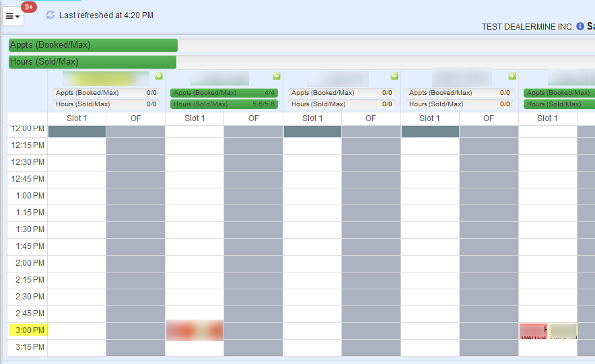Select second advisor's Appts 4/4 progress bar

pos(224,93)
